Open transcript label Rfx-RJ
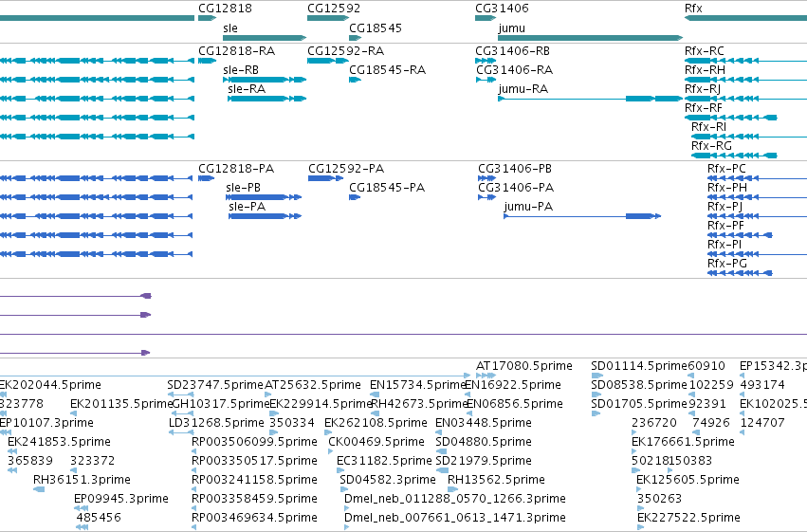The height and width of the screenshot is (532, 807). coord(702,88)
